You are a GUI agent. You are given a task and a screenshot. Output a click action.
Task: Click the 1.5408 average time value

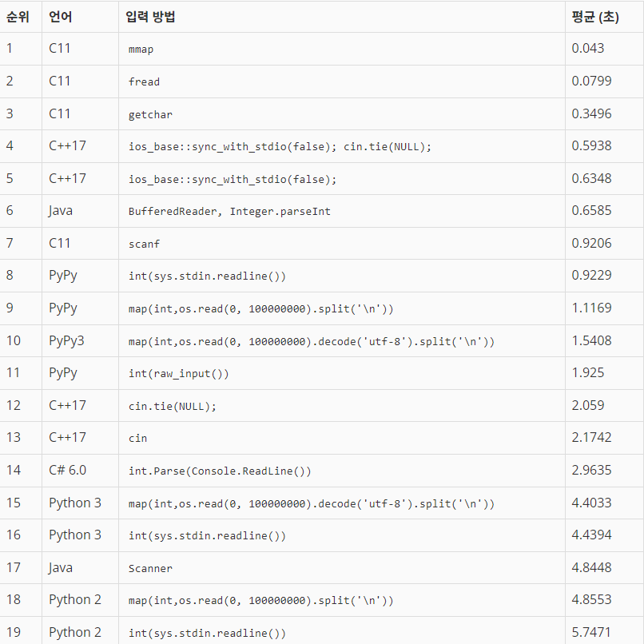tap(591, 340)
